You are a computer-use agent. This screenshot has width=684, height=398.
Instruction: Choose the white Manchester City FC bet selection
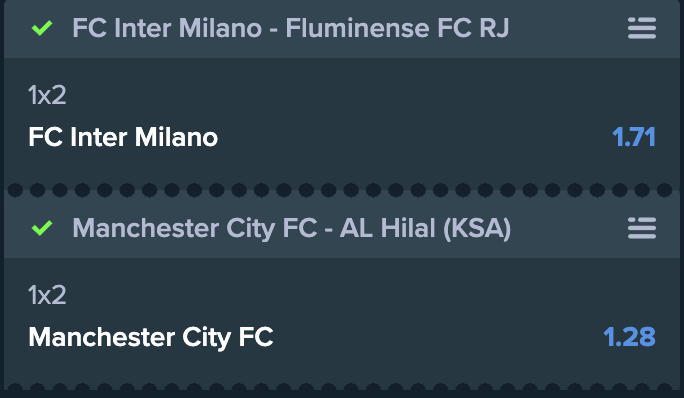tap(151, 337)
